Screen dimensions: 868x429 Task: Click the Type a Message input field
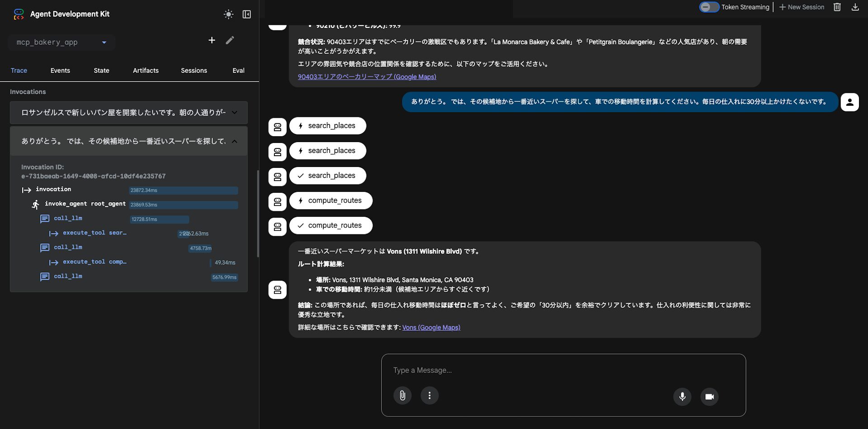(563, 370)
